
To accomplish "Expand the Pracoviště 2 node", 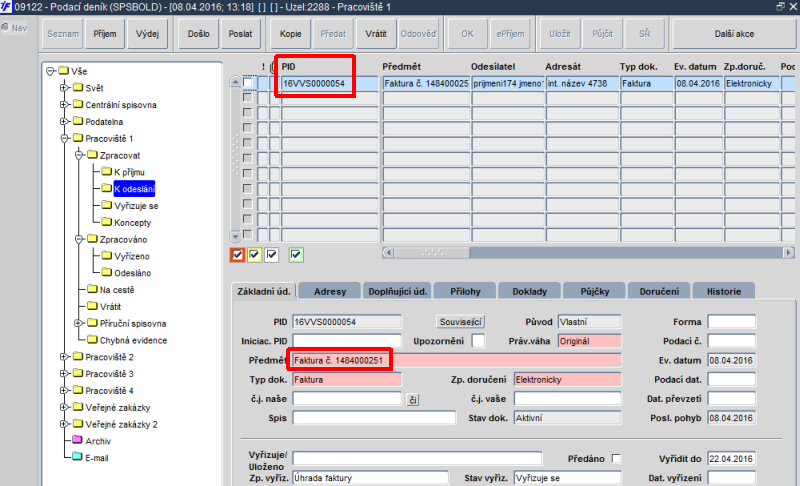I will [x=64, y=357].
